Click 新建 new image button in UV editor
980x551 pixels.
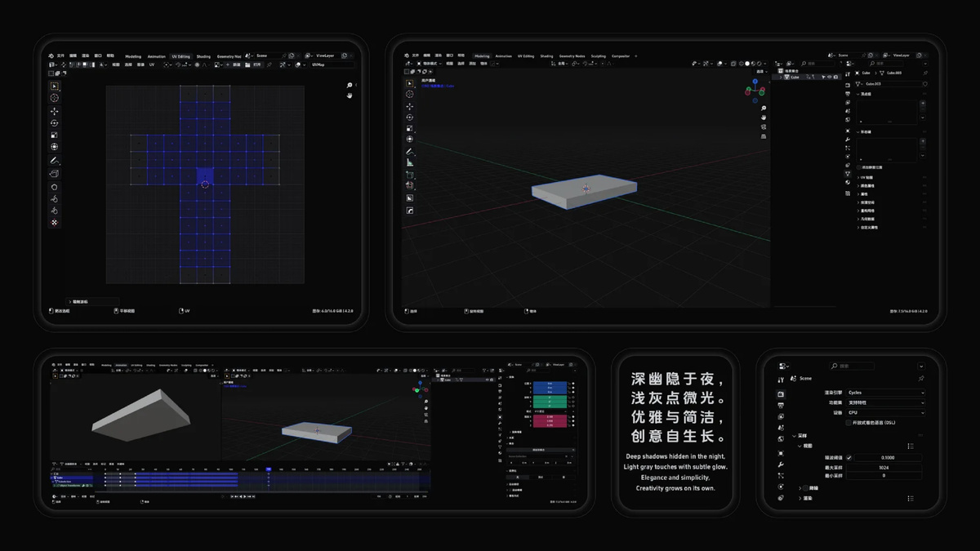coord(234,64)
